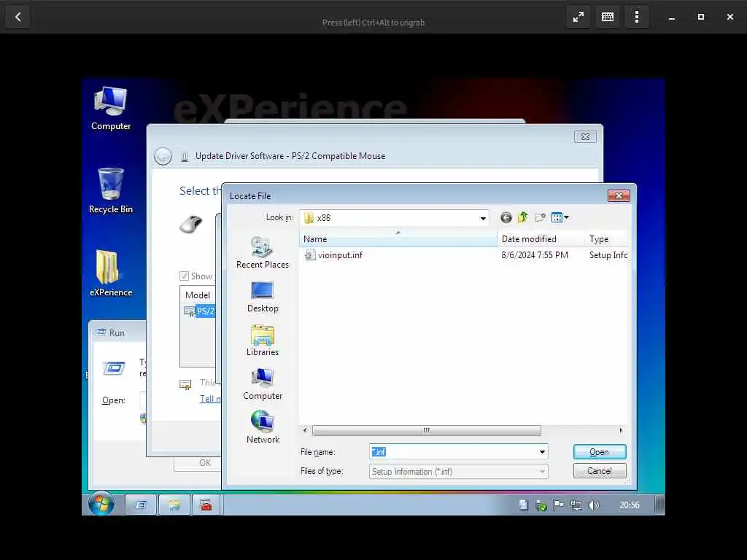Create a new folder in Locate File
747x560 pixels.
tap(539, 217)
